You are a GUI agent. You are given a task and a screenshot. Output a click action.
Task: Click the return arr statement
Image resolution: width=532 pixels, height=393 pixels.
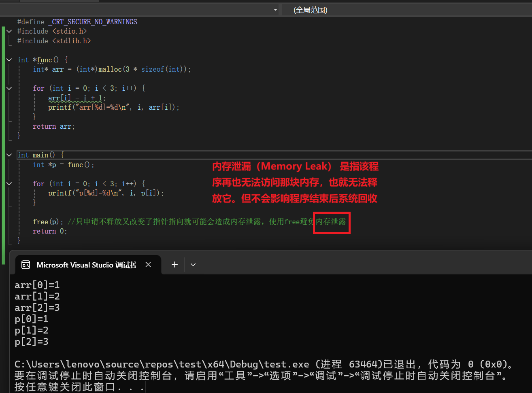tap(53, 127)
